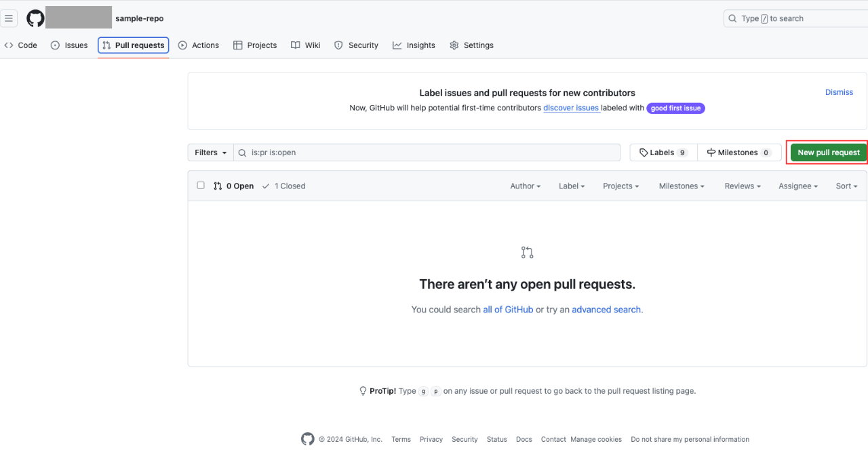Open the Code tab
This screenshot has height=454, width=868.
point(20,45)
